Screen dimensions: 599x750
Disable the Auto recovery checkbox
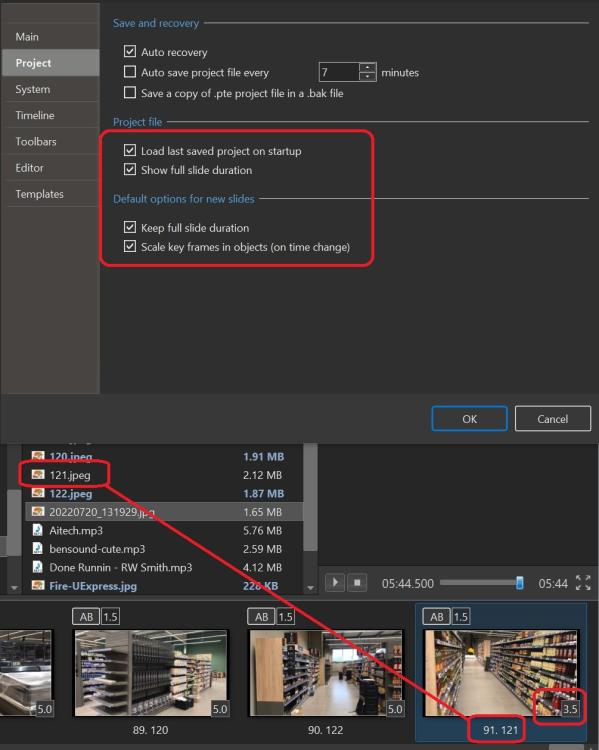click(130, 51)
